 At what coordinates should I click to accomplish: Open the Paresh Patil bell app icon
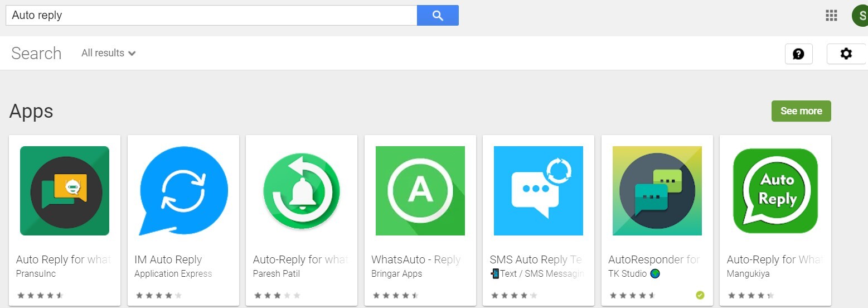[x=302, y=191]
